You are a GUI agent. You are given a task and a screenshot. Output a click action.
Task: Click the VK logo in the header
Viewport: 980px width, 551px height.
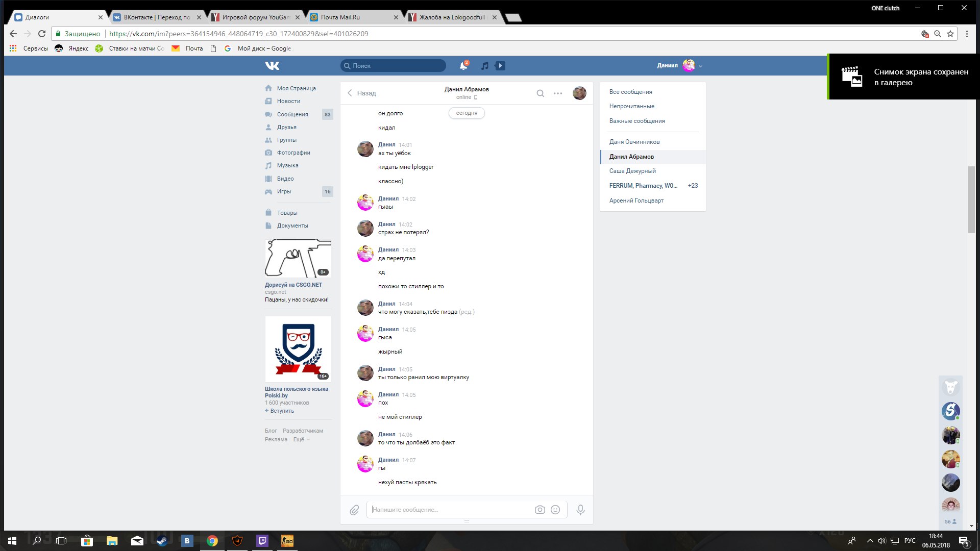point(272,66)
